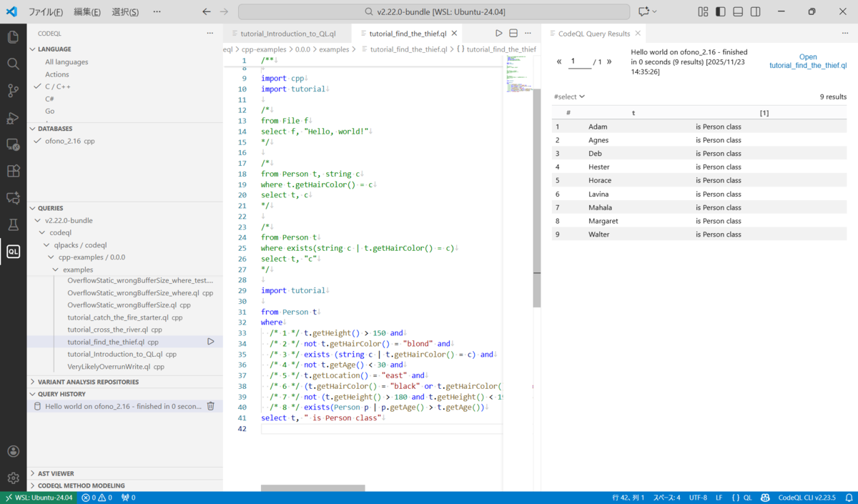Open the #select result set dropdown
The width and height of the screenshot is (858, 504).
tap(569, 97)
